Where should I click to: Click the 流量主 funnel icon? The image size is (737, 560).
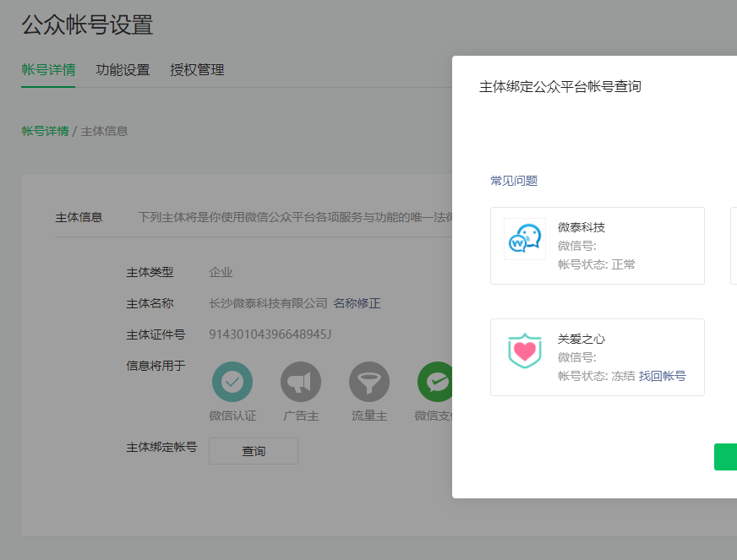coord(369,382)
